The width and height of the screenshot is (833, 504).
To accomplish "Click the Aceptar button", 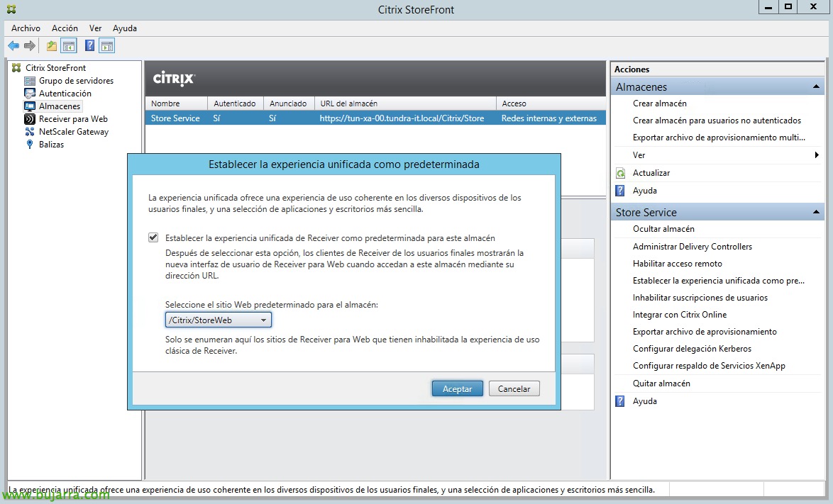I will coord(458,389).
